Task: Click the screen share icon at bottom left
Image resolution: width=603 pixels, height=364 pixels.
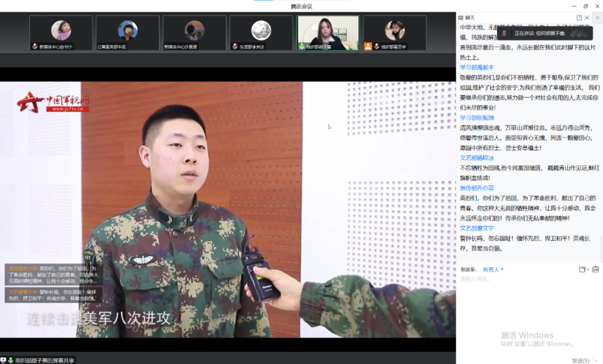Action: point(3,360)
